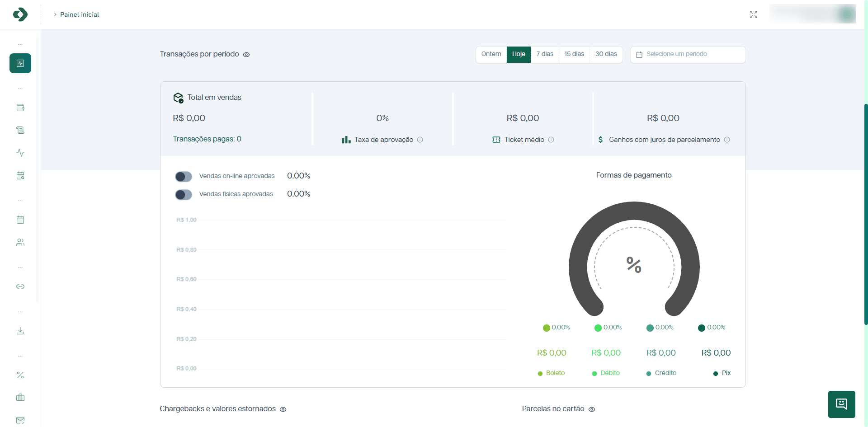This screenshot has height=427, width=868.
Task: Select the 30 dias period button
Action: coord(606,54)
